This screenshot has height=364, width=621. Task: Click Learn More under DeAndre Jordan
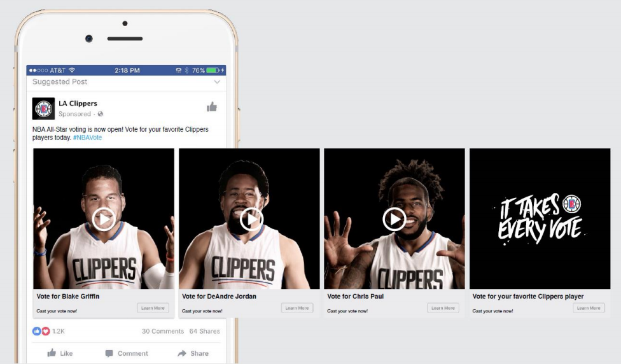(x=297, y=308)
